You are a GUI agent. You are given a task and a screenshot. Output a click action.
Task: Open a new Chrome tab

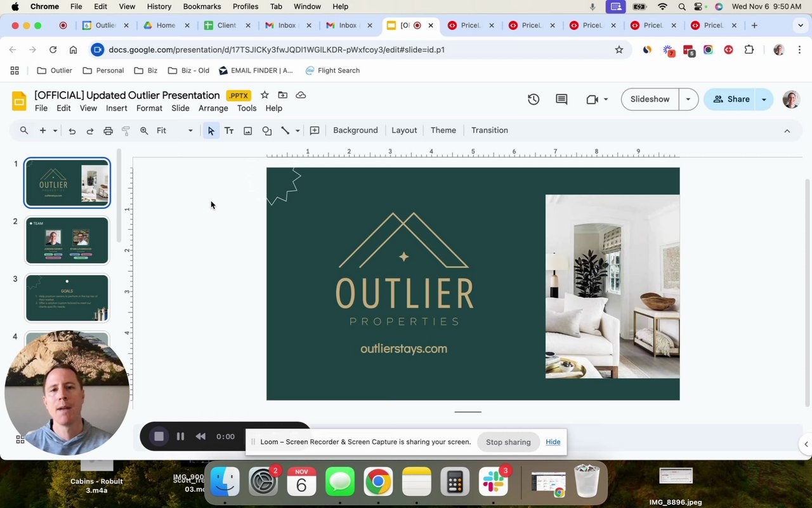click(754, 25)
